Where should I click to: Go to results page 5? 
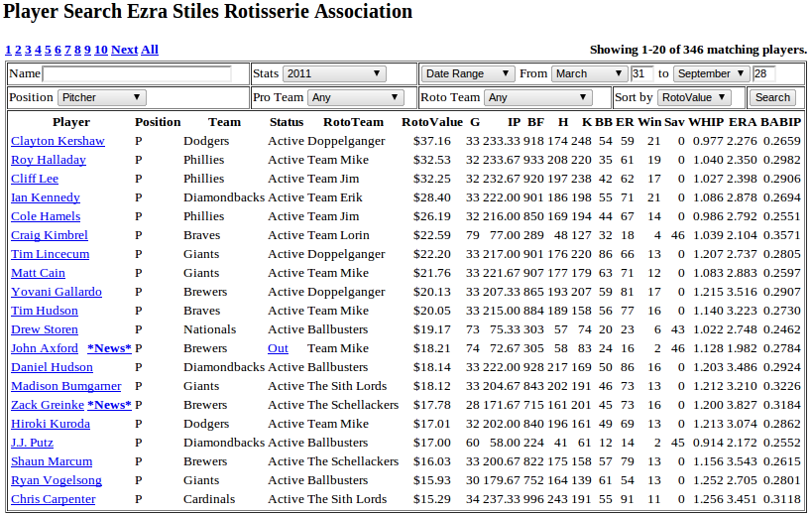pyautogui.click(x=48, y=50)
